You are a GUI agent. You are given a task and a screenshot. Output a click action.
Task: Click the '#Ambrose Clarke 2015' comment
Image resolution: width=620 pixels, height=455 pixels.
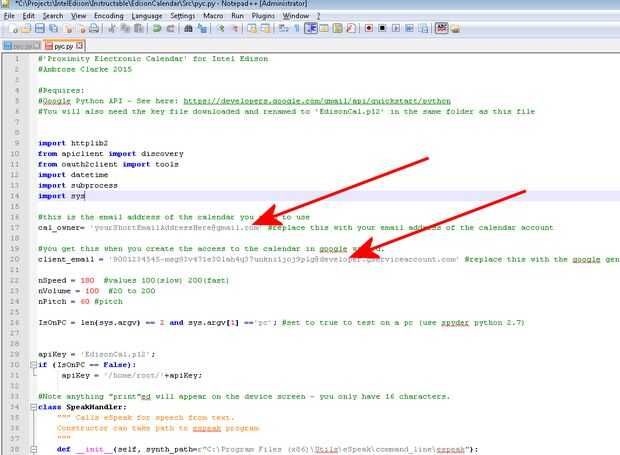click(85, 69)
